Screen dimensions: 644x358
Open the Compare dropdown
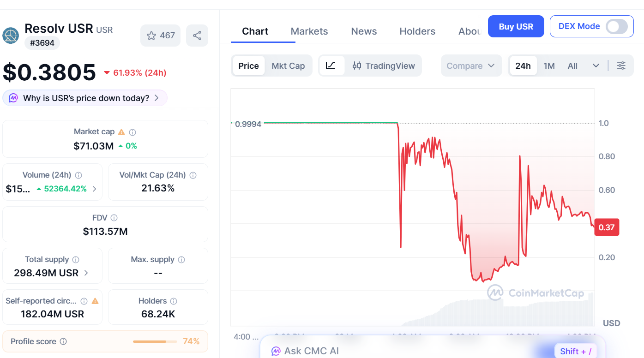[471, 66]
